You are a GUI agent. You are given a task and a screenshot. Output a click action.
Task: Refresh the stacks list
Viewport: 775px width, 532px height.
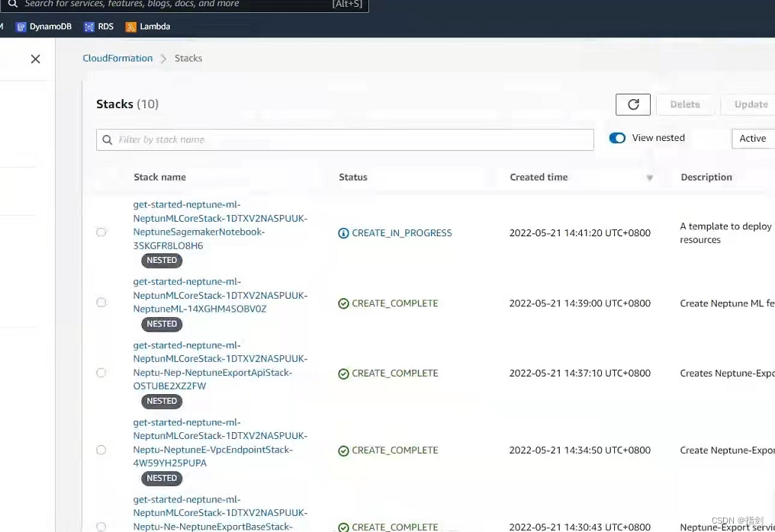(632, 104)
